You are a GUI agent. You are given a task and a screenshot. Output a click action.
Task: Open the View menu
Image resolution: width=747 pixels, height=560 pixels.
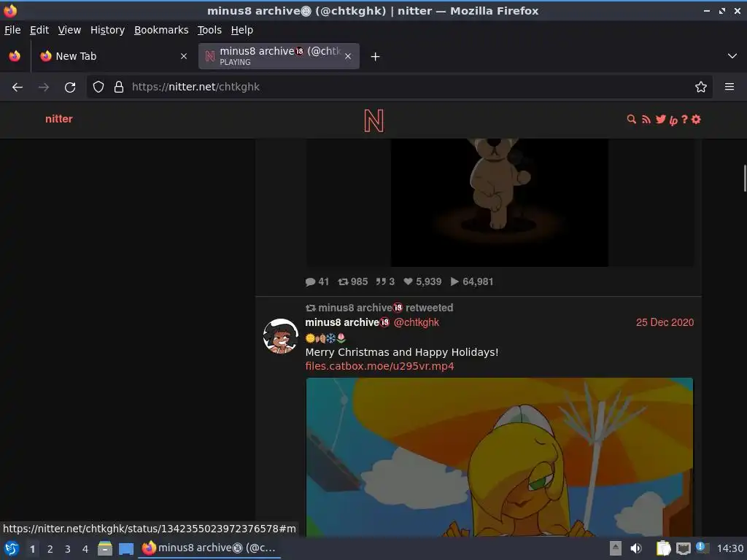pos(69,30)
